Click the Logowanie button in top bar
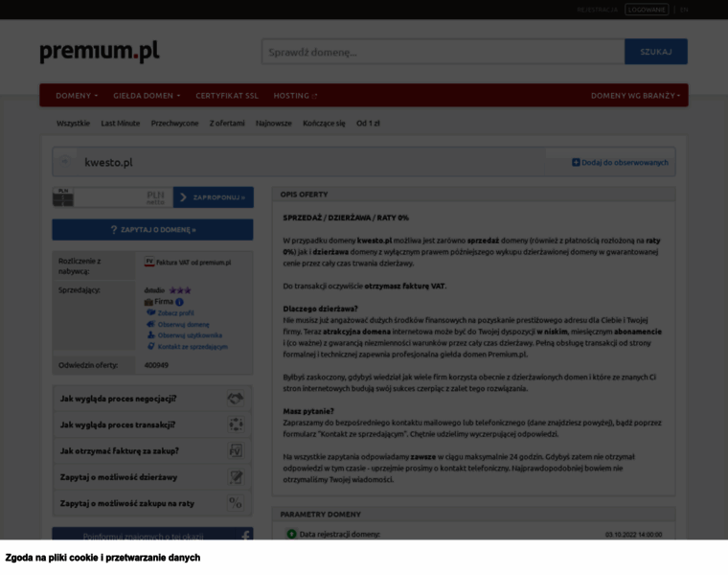The width and height of the screenshot is (728, 575). click(x=647, y=10)
